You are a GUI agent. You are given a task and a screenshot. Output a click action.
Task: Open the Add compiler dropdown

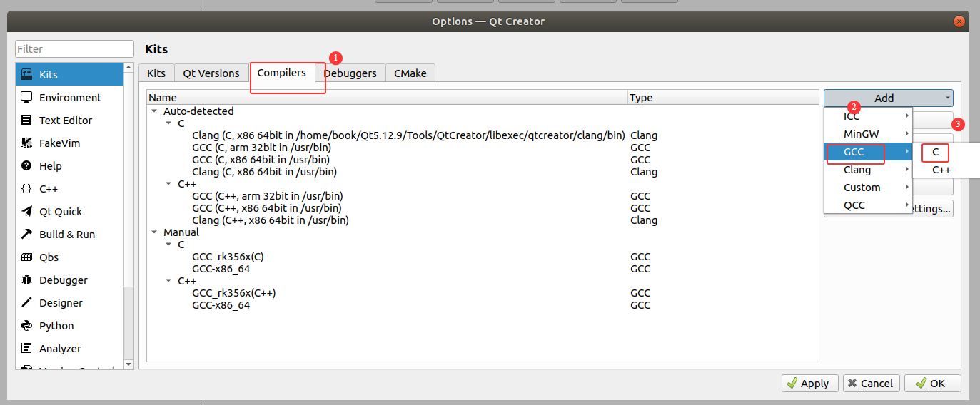(x=888, y=98)
